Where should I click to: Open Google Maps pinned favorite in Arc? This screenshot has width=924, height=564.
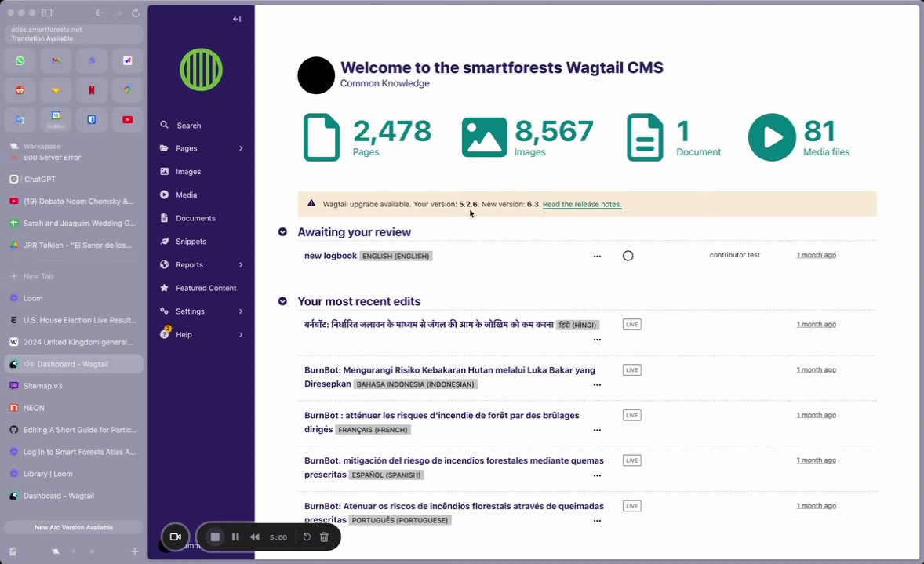(x=127, y=90)
